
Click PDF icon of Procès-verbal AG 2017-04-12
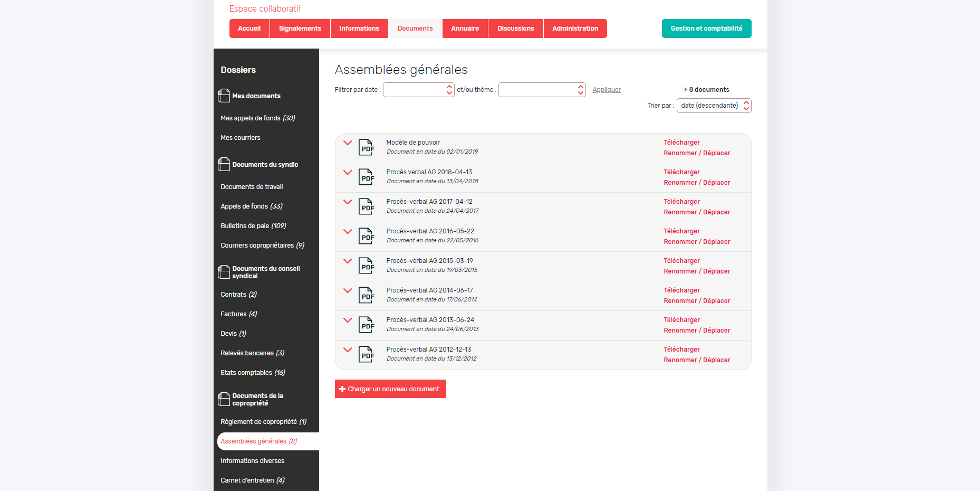(x=367, y=206)
